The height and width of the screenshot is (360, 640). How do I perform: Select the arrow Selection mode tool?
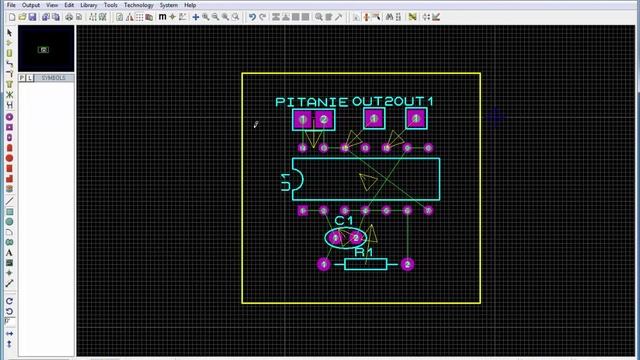tap(9, 33)
